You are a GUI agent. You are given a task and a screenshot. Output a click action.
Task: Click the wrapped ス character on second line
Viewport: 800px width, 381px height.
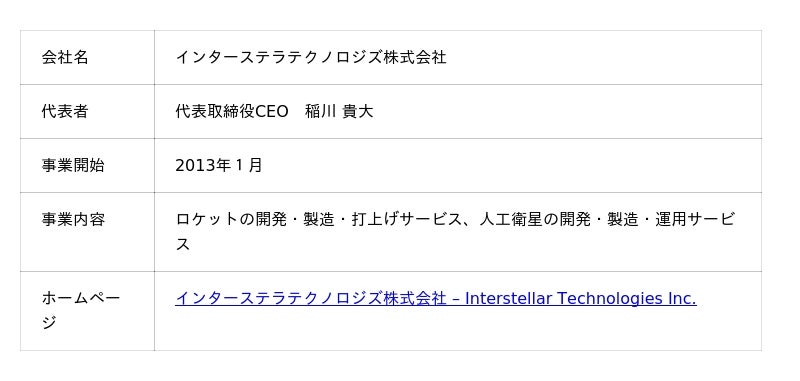[183, 244]
